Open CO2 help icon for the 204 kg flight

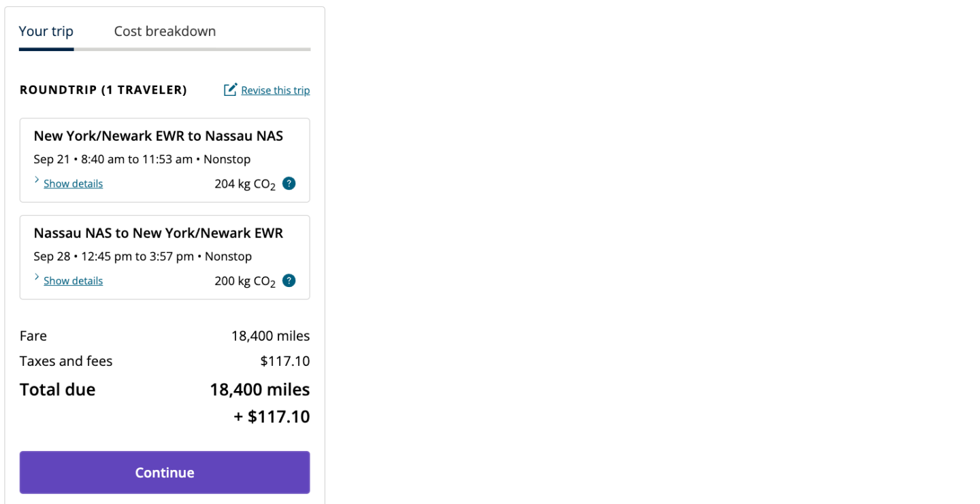pyautogui.click(x=289, y=184)
